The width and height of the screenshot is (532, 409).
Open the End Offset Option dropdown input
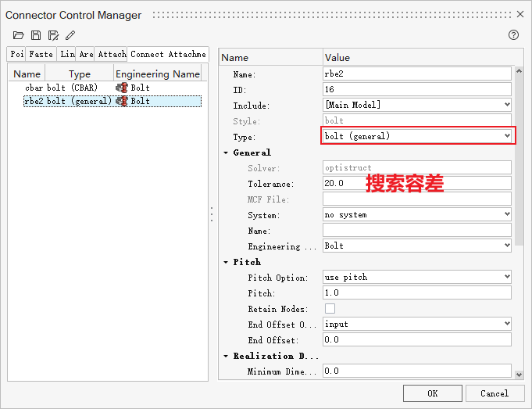click(417, 324)
